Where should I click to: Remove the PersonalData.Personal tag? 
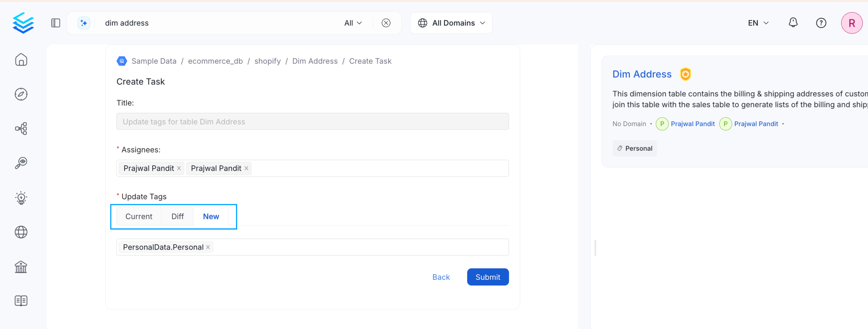tap(208, 247)
